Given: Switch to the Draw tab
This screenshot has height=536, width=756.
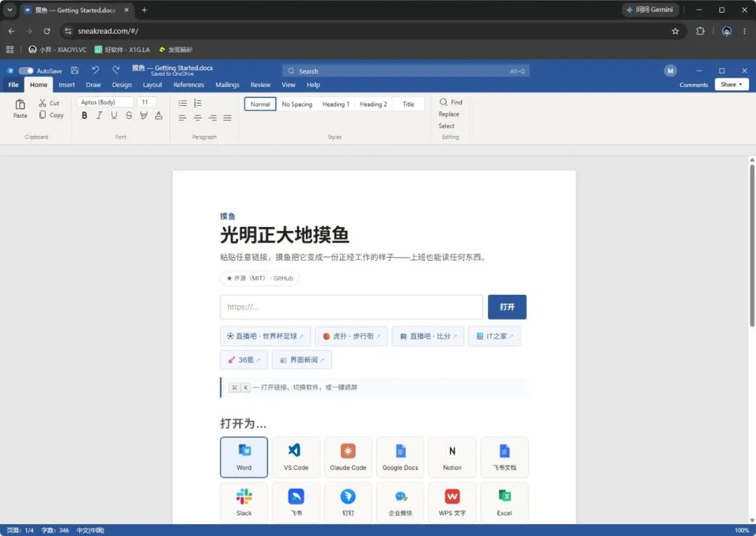Looking at the screenshot, I should point(93,85).
